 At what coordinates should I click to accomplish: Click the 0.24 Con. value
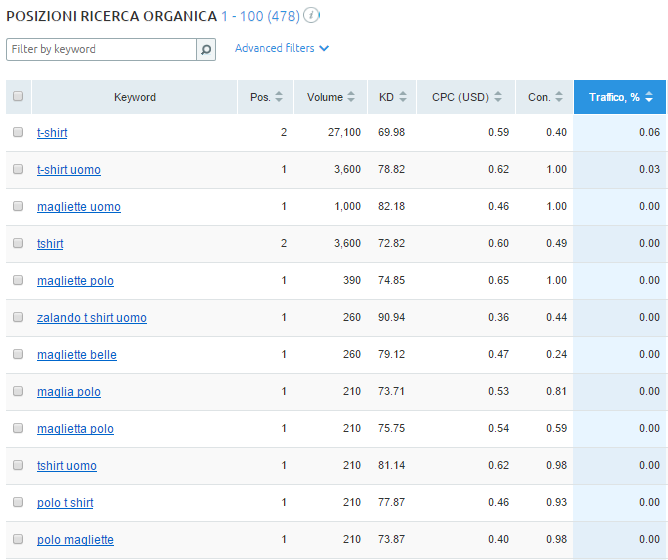[556, 354]
